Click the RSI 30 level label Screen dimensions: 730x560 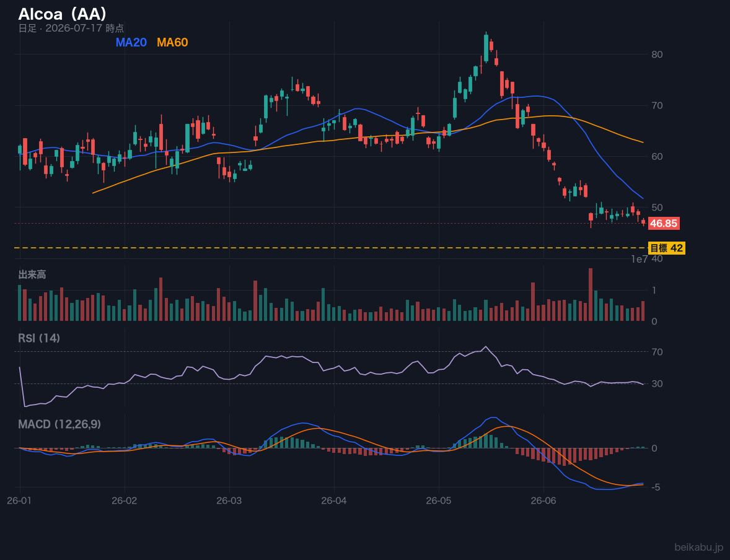[x=657, y=383]
